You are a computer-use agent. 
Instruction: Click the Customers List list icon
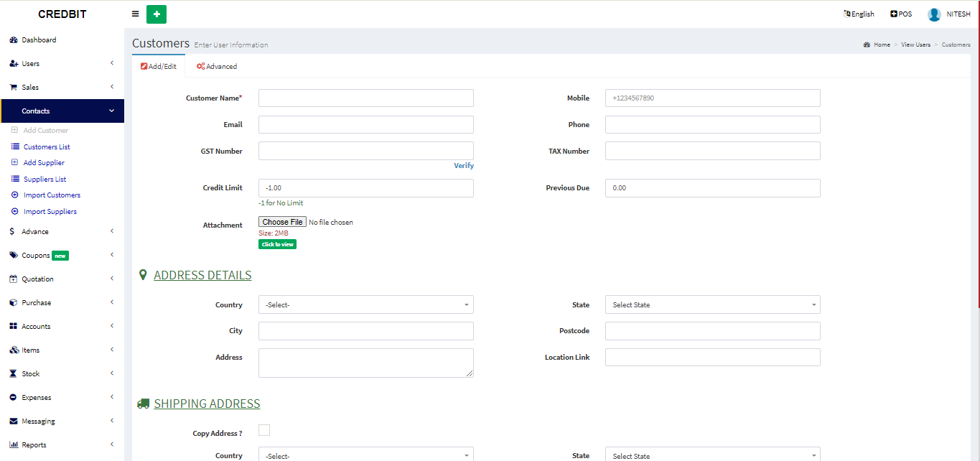[x=15, y=146]
